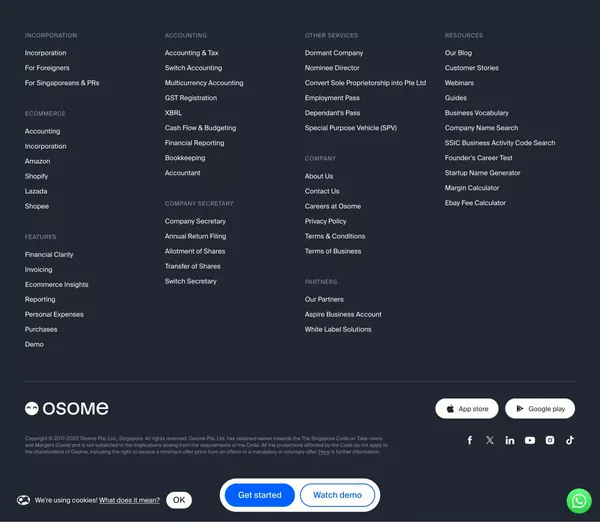Viewport: 600px width, 525px height.
Task: Open the YouTube social icon
Action: point(530,440)
